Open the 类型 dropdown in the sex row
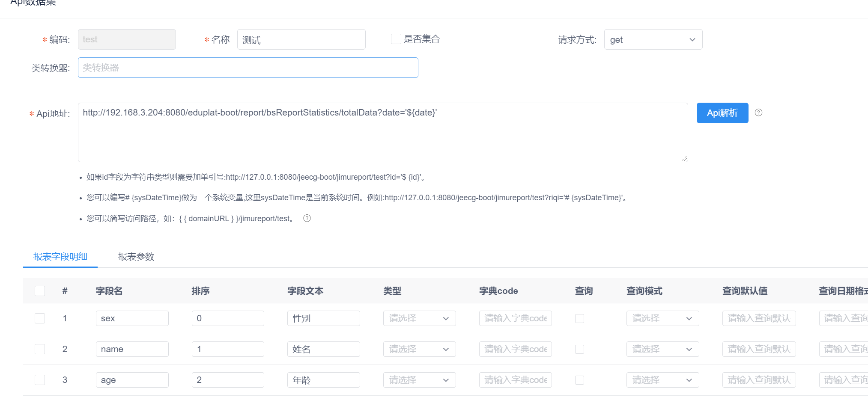868x418 pixels. (419, 318)
